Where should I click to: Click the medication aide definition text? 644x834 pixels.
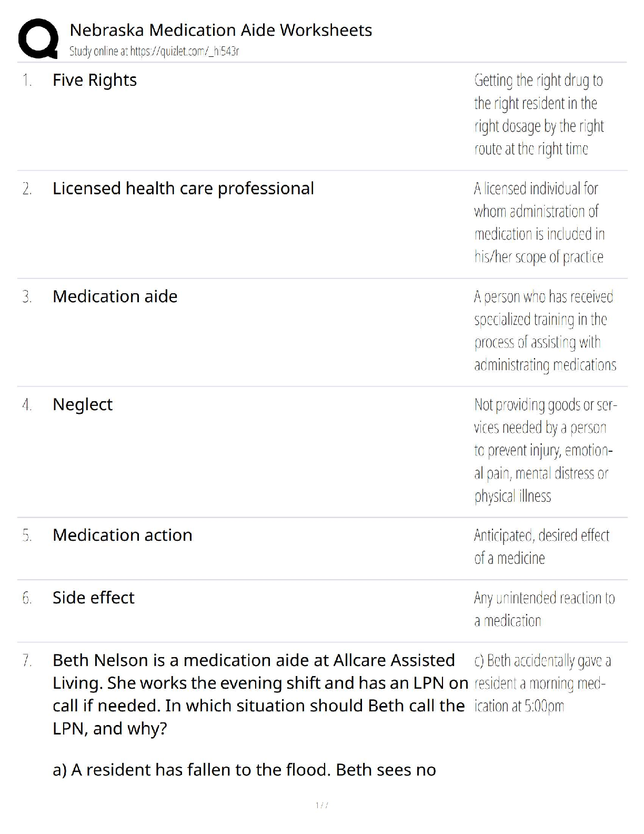pyautogui.click(x=545, y=331)
